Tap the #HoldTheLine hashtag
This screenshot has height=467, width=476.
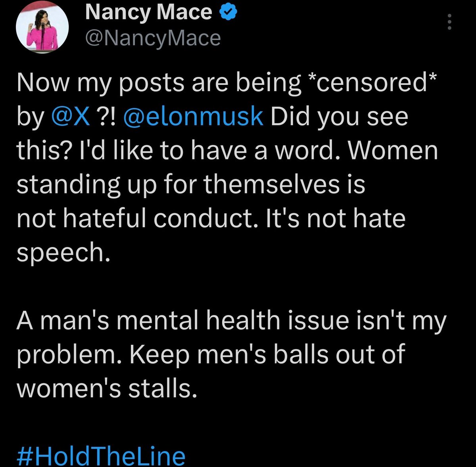101,456
